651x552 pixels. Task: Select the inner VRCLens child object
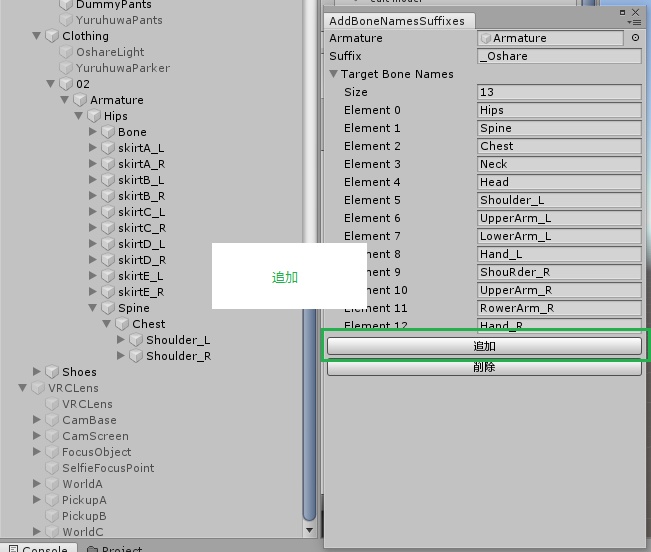point(87,404)
